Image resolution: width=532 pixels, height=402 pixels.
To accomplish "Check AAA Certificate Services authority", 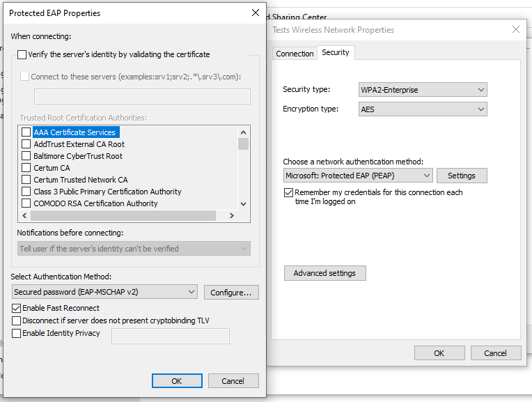I will pyautogui.click(x=26, y=132).
